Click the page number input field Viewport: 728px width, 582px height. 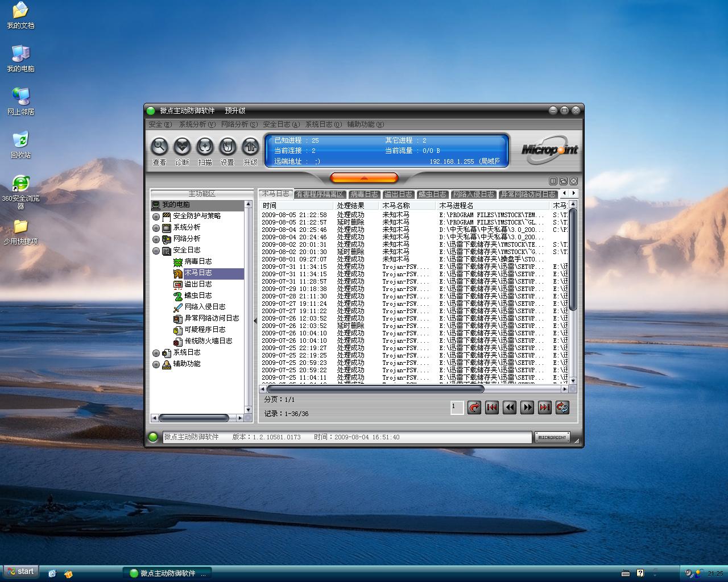tap(457, 407)
